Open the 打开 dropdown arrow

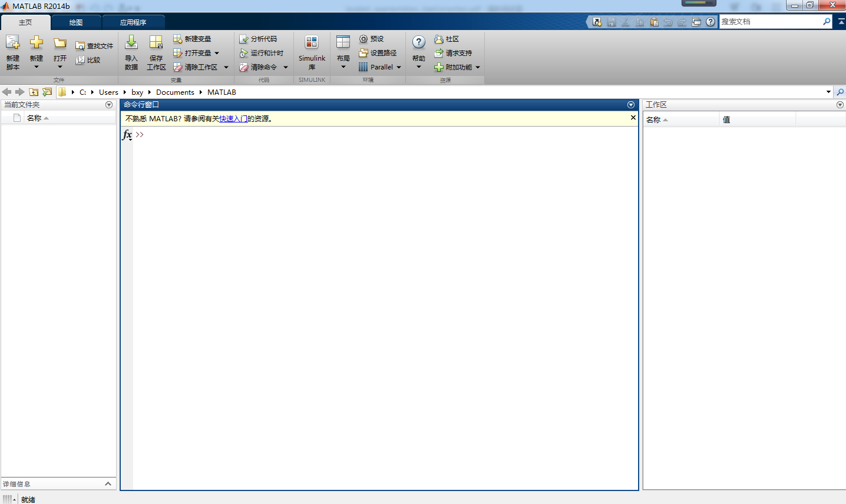point(60,67)
